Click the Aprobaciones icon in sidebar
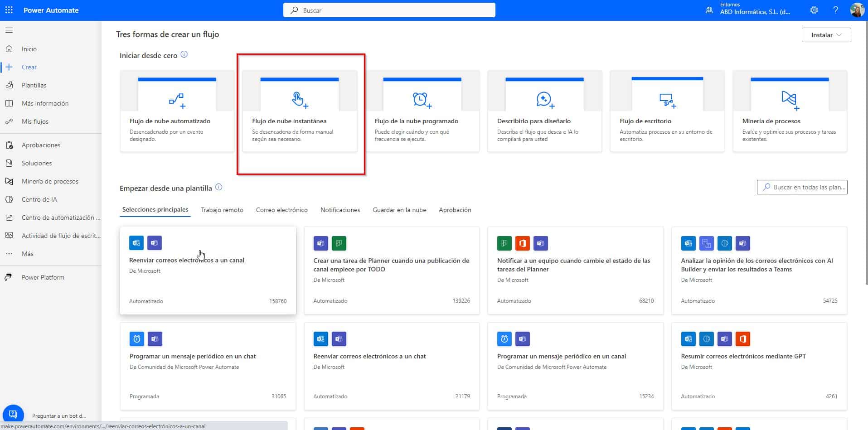The height and width of the screenshot is (430, 868). [x=9, y=145]
